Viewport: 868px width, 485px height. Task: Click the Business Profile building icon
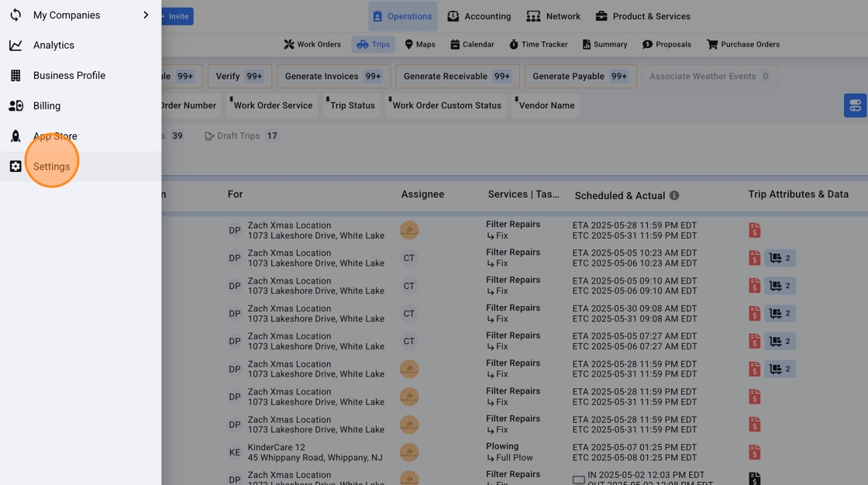click(15, 75)
